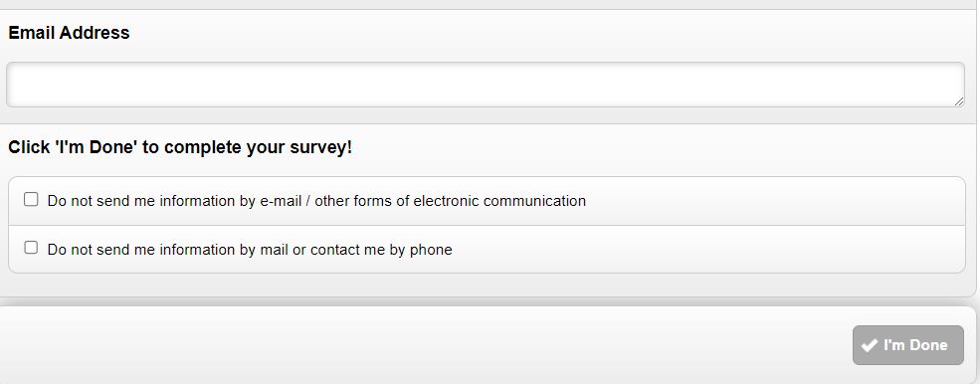Click the words "contact me by phone"

tap(381, 250)
